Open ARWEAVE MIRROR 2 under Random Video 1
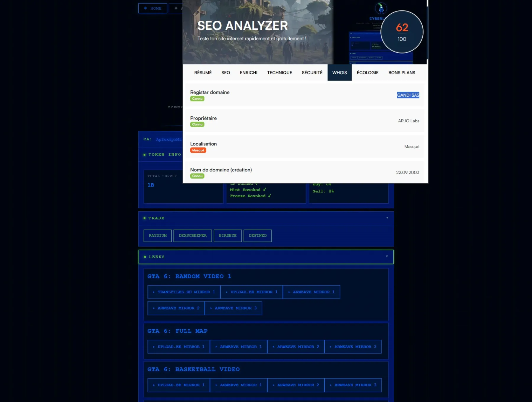Viewport: 532px width, 402px height. (176, 308)
